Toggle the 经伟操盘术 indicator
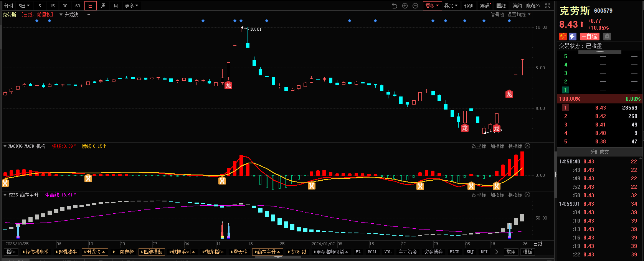This screenshot has width=644, height=261. click(36, 252)
